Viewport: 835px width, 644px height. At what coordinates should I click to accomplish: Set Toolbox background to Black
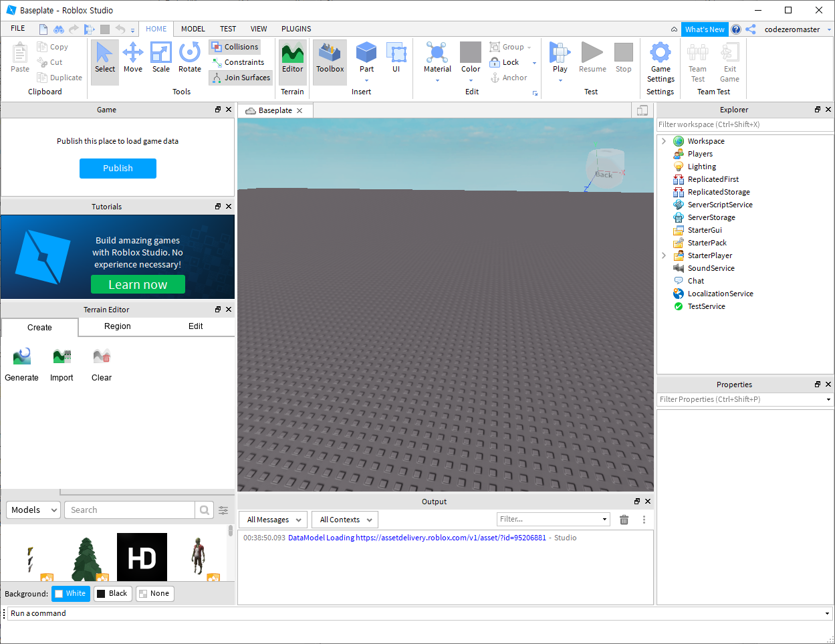(x=112, y=593)
